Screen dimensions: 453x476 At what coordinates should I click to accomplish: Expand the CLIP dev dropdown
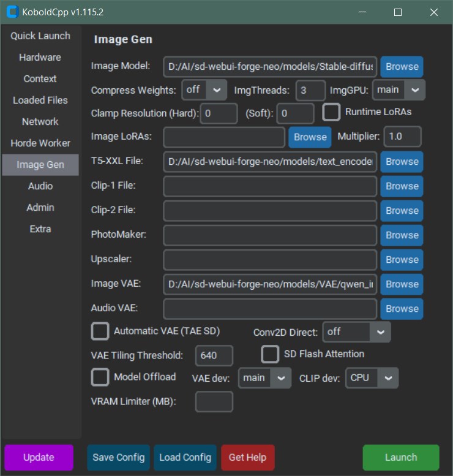pos(372,378)
